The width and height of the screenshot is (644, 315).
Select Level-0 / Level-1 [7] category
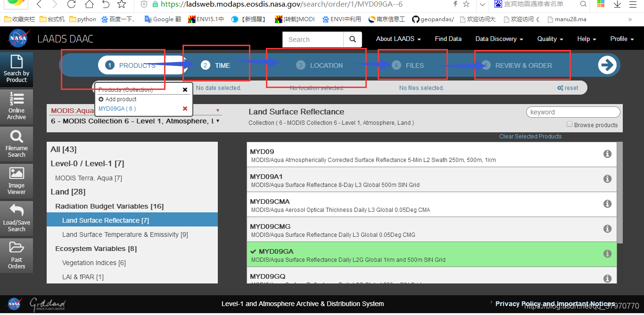click(x=132, y=163)
